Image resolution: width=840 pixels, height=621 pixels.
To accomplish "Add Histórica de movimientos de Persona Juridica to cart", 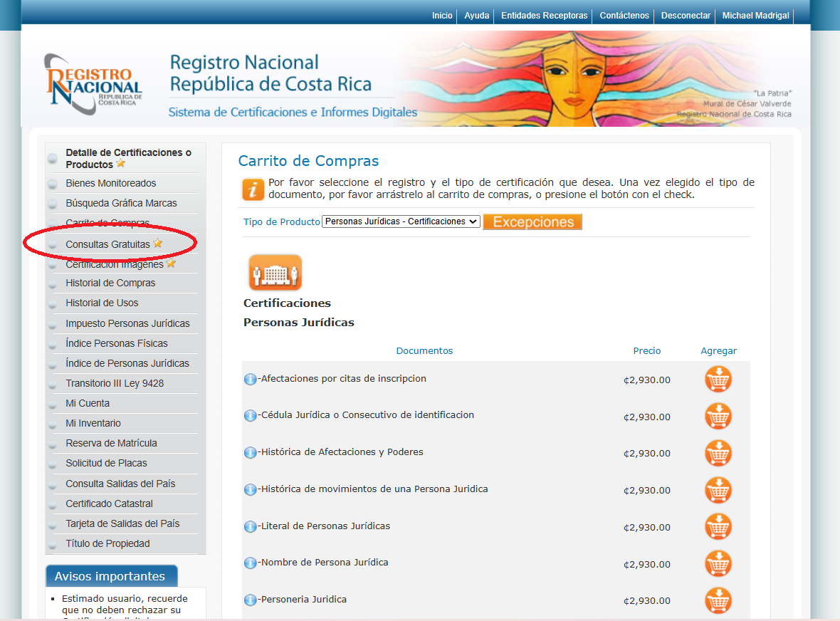I will (x=718, y=490).
